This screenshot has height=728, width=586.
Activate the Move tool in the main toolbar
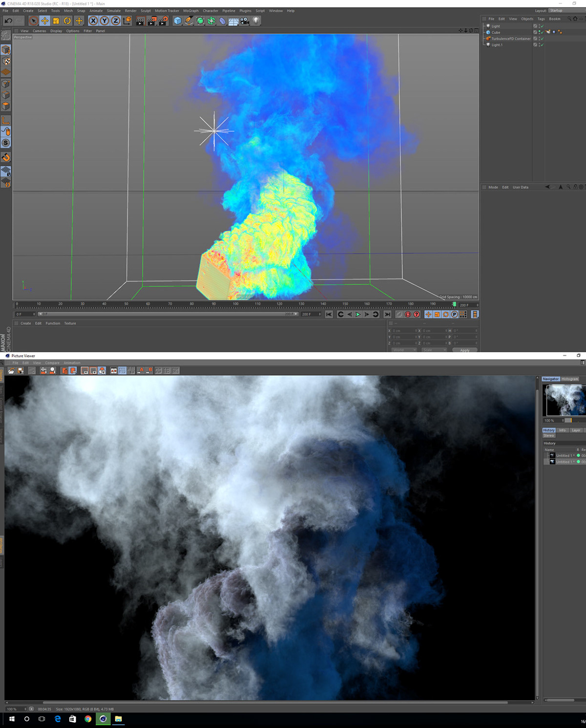[44, 21]
